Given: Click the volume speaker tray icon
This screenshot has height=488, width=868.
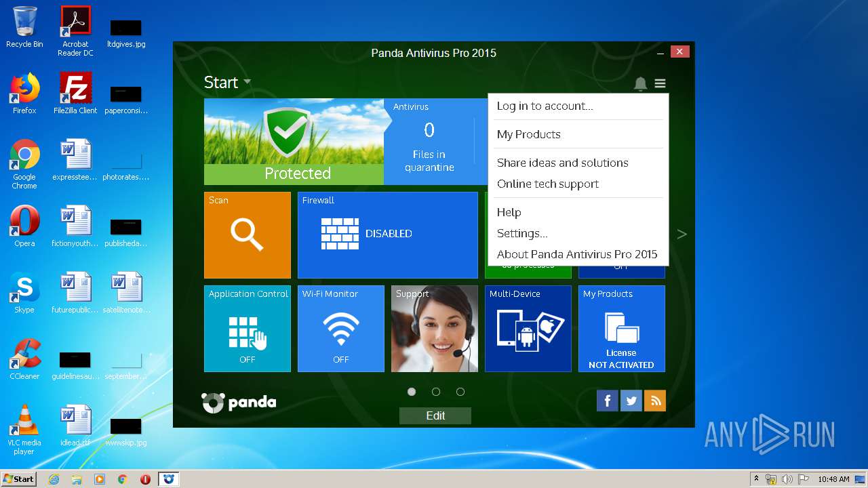Looking at the screenshot, I should 787,479.
